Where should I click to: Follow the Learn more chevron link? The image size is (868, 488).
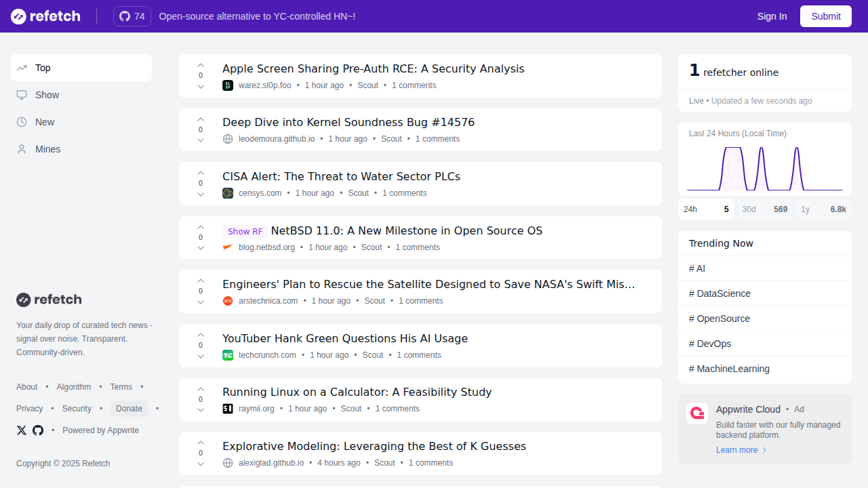click(x=742, y=450)
